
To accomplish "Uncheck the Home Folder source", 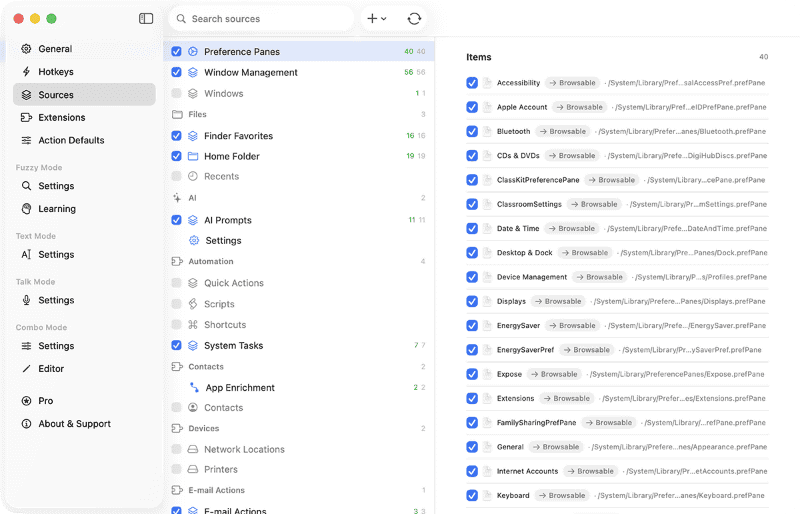I will click(x=177, y=156).
